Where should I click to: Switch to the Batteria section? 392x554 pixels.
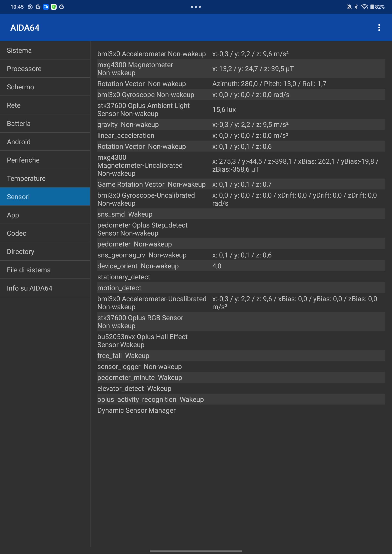45,124
